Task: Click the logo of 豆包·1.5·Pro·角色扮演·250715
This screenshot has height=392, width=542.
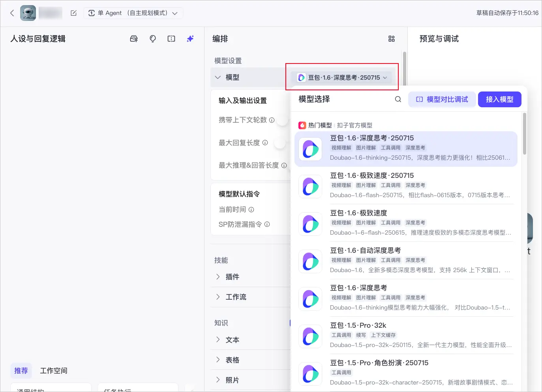Action: pos(310,374)
